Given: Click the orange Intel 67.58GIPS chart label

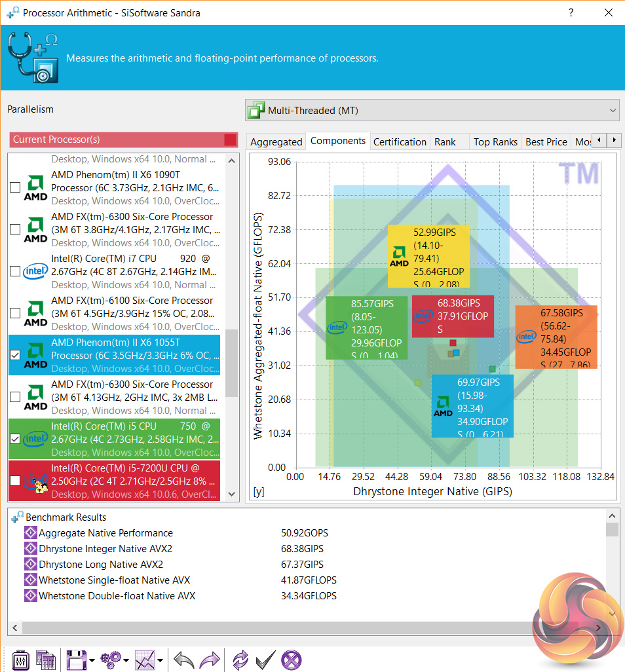Looking at the screenshot, I should point(556,337).
